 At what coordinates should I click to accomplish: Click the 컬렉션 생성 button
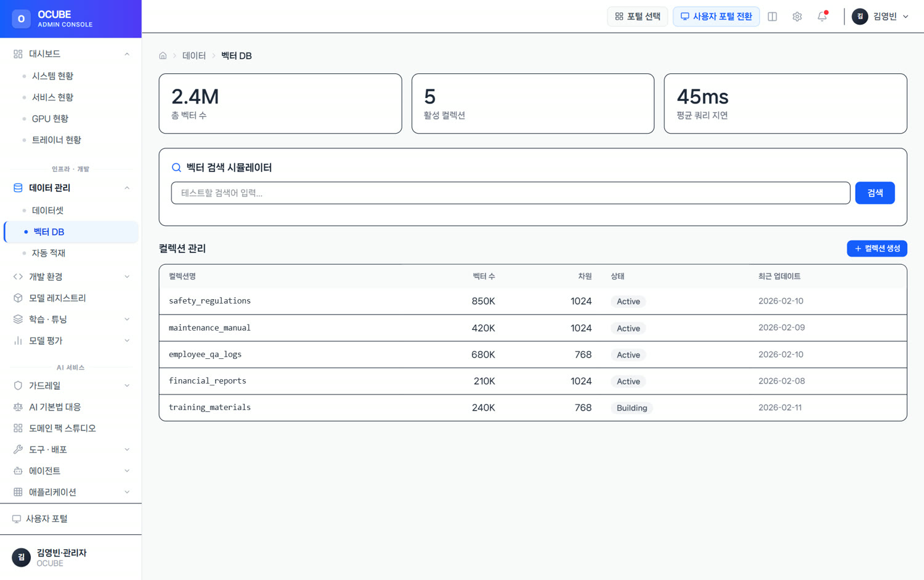coord(877,249)
